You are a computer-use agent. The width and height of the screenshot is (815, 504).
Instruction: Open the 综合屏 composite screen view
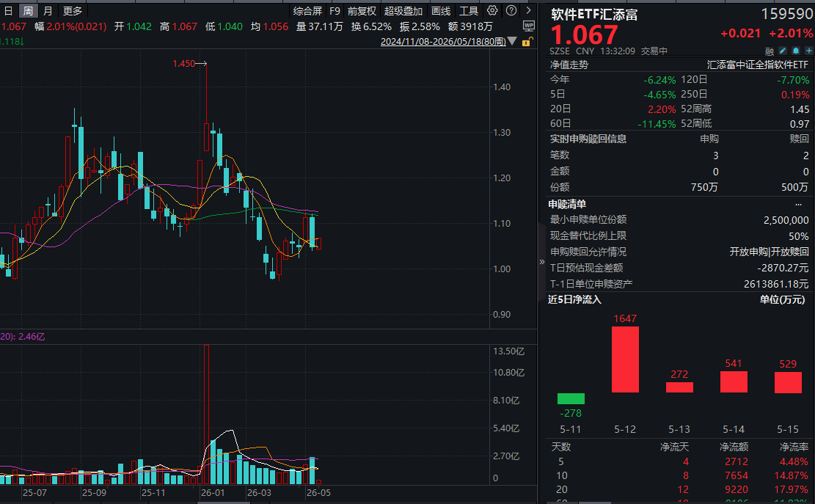tap(307, 11)
